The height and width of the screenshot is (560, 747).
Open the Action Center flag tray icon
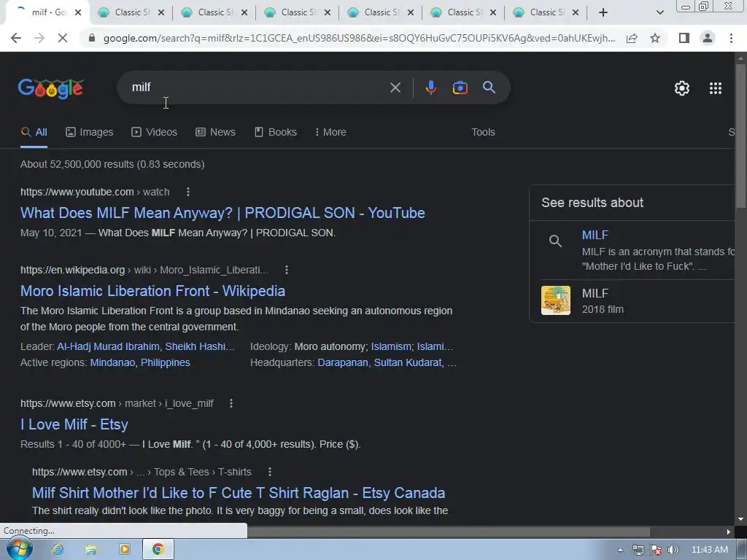[656, 550]
